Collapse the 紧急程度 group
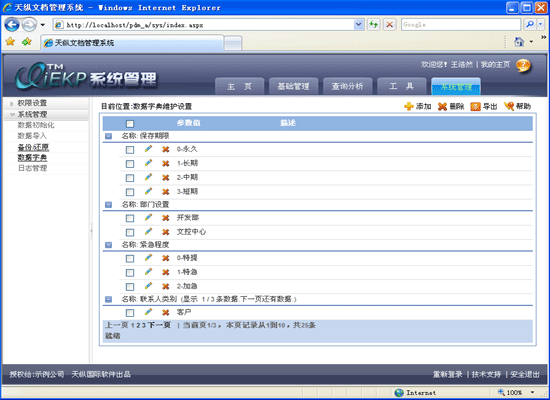550x400 pixels. (x=108, y=245)
